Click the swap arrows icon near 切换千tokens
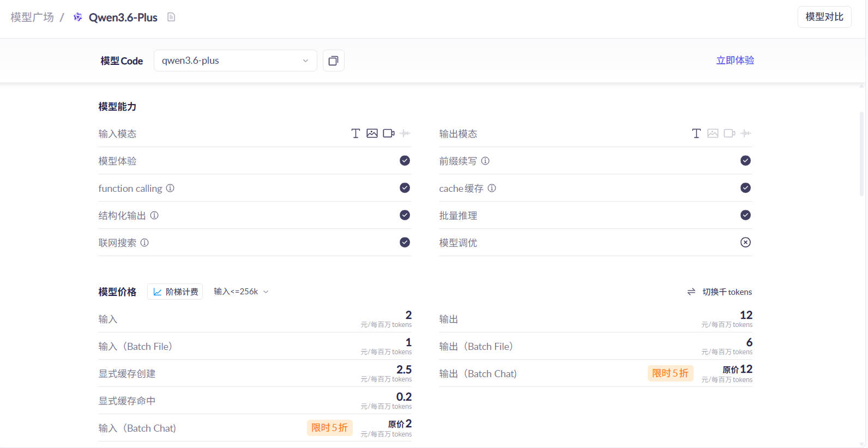 click(x=691, y=292)
